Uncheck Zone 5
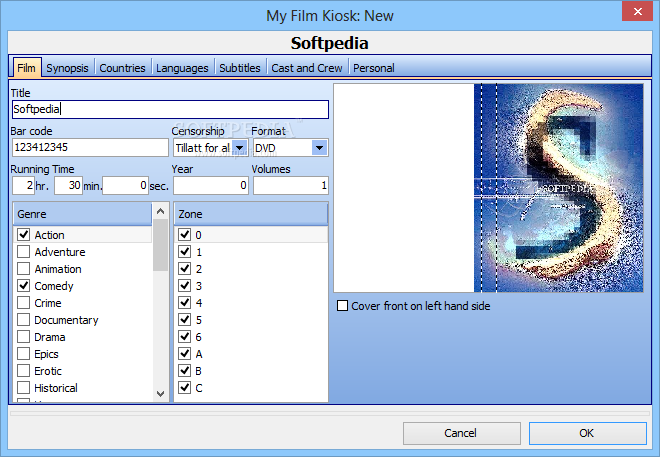This screenshot has width=660, height=457. [185, 320]
